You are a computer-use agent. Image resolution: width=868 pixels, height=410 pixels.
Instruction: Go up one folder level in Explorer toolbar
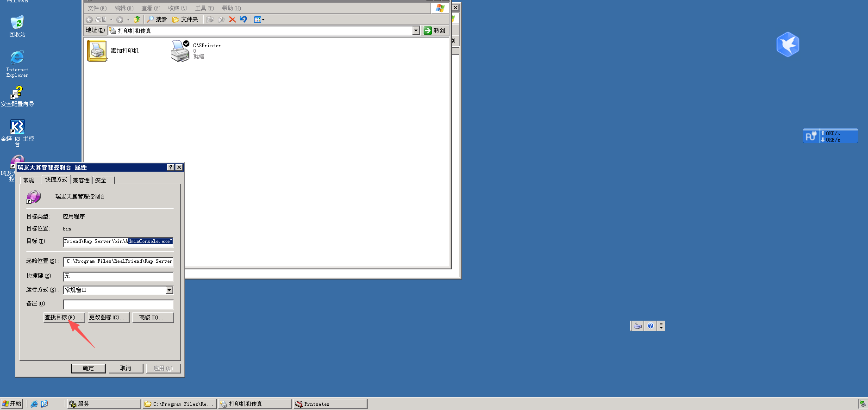pos(137,19)
